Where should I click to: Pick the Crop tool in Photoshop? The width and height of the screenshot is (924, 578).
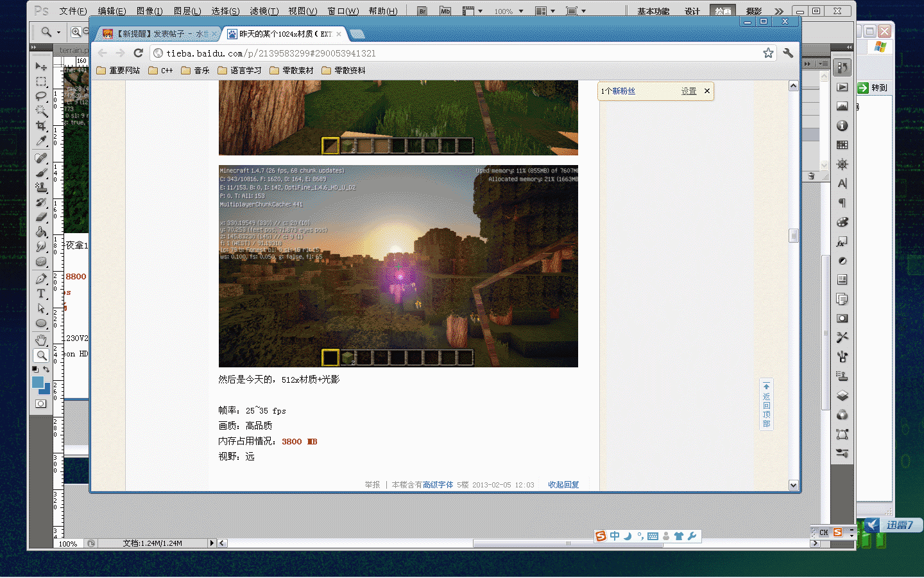pos(41,126)
